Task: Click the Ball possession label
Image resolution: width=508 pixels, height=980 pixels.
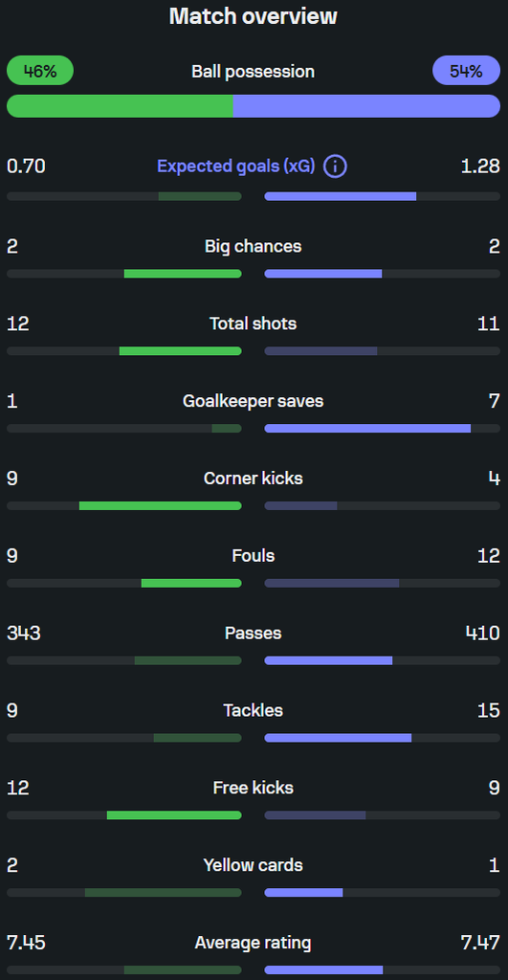Action: [254, 71]
